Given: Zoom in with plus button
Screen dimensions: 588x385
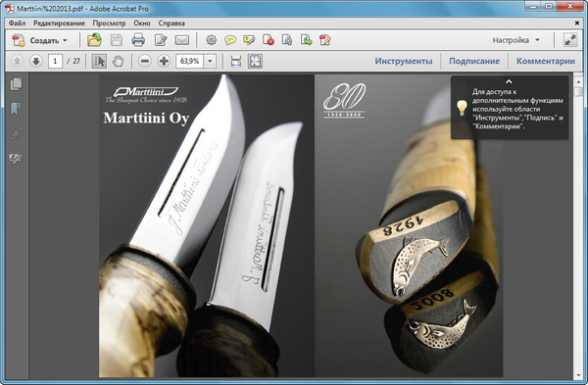Looking at the screenshot, I should 164,61.
